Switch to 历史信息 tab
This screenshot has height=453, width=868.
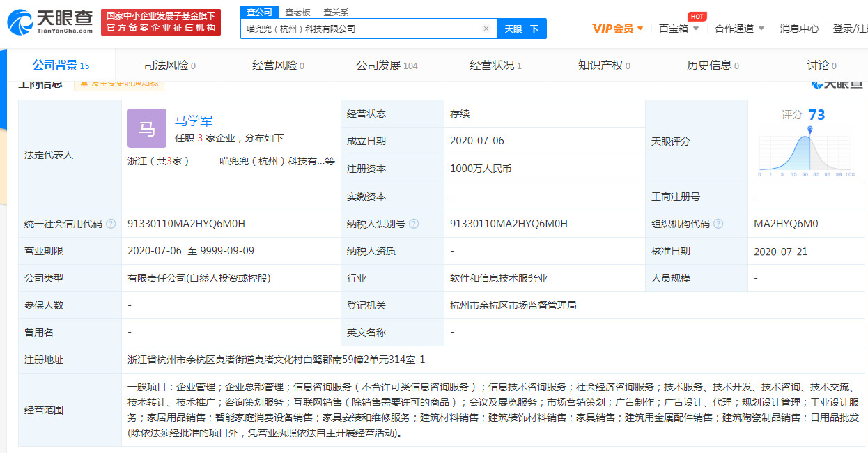[713, 66]
